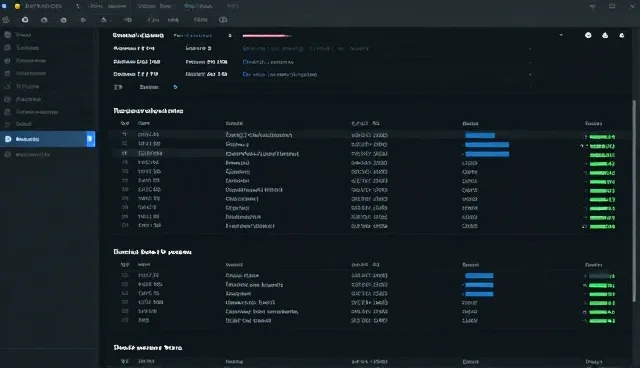Click the first white round icon at content top right
This screenshot has width=640, height=368.
coord(588,35)
